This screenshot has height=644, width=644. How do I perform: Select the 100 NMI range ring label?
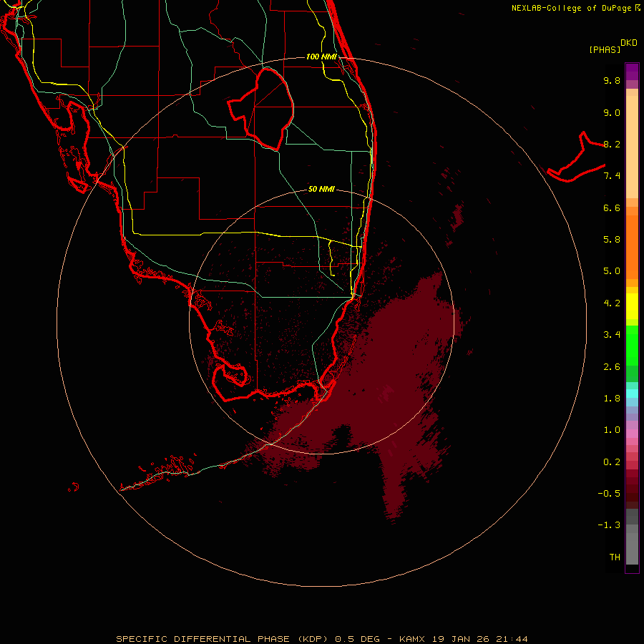click(x=321, y=57)
